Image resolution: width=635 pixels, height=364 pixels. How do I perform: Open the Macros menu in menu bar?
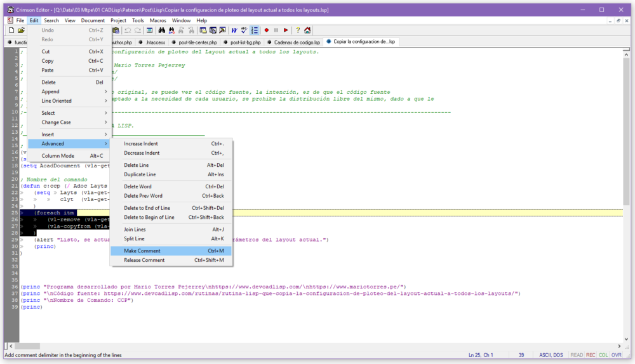coord(158,20)
